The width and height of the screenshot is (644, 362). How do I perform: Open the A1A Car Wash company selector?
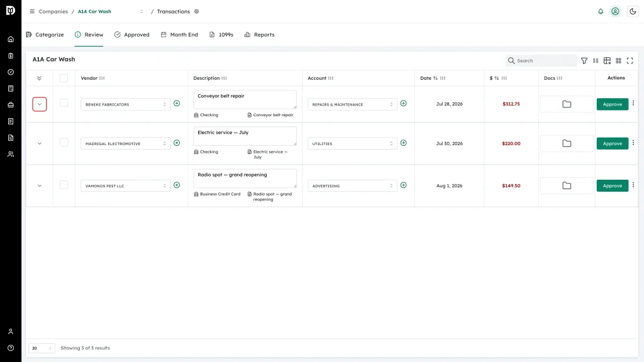(111, 11)
